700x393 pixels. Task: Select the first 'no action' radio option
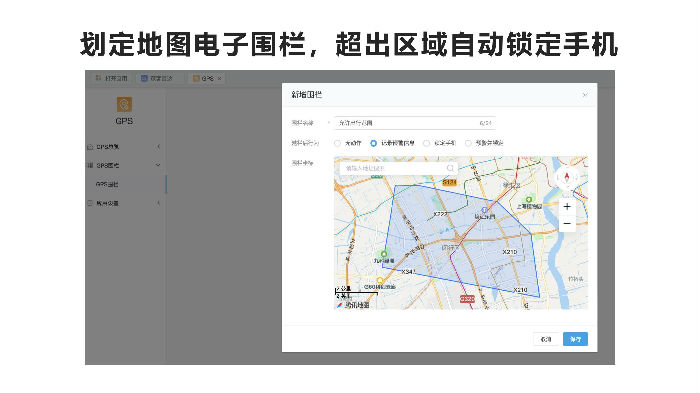tap(337, 143)
